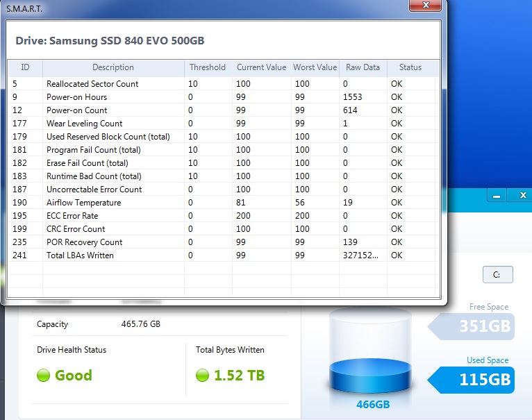Select the POR Recovery Count row
This screenshot has height=420, width=532.
coord(222,242)
